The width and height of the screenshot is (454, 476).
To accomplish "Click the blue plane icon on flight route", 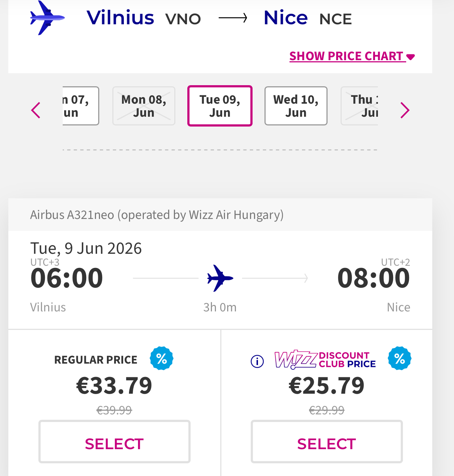I will [x=220, y=278].
